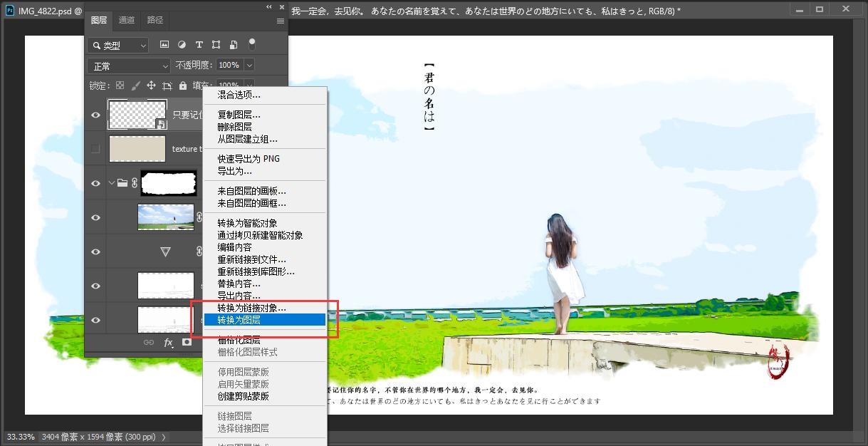Screen dimensions: 868x446
Task: Collapse the layer group folder arrow
Action: (x=112, y=183)
